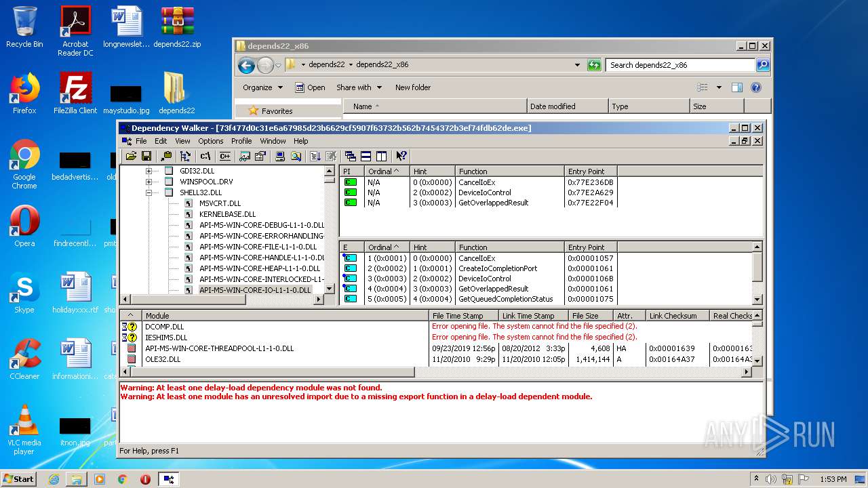
Task: Open the View menu
Action: coord(182,141)
